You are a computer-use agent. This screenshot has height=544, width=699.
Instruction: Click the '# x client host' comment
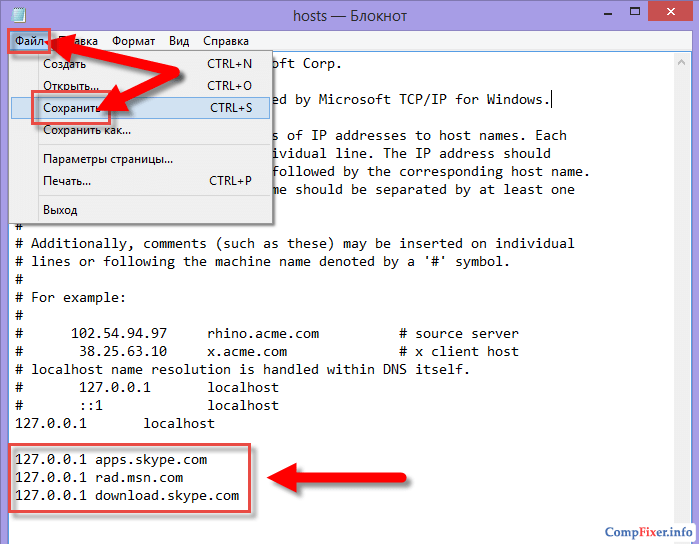[x=459, y=351]
